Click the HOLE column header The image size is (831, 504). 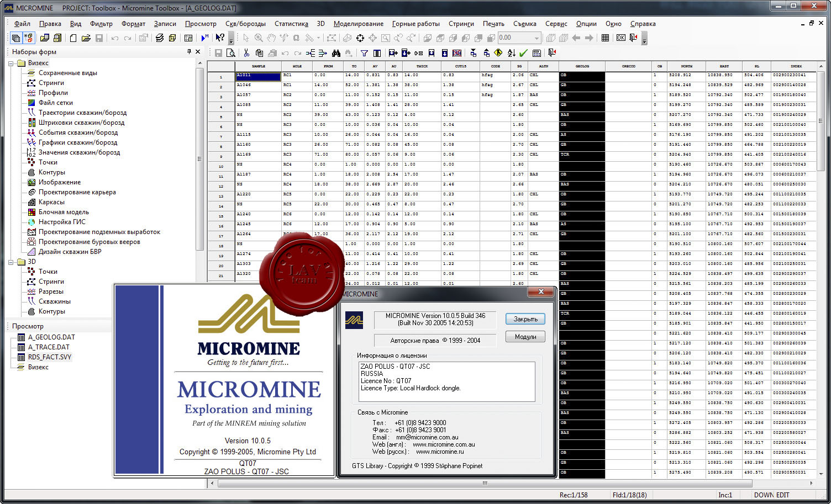(x=297, y=66)
